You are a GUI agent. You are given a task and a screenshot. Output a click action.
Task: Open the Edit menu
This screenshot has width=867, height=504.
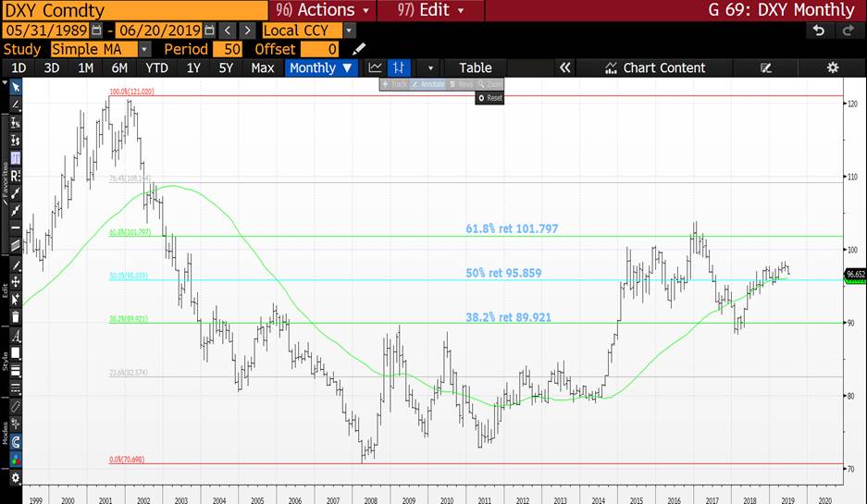[430, 10]
